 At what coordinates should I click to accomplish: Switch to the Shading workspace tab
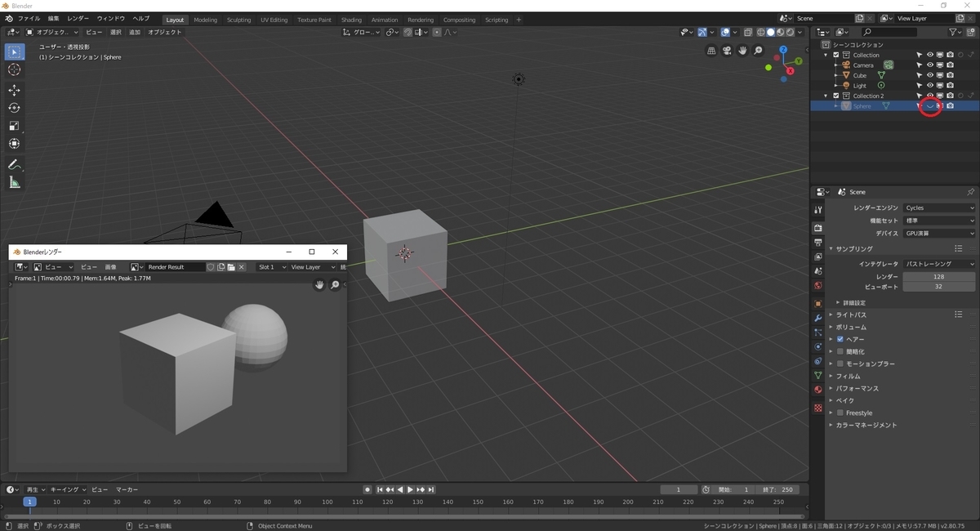coord(351,20)
